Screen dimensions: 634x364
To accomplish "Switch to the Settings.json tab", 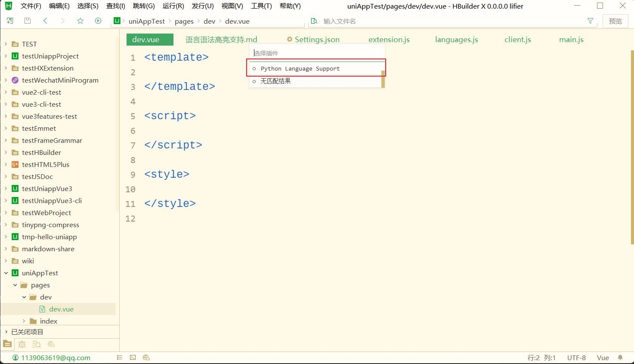I will pyautogui.click(x=313, y=40).
